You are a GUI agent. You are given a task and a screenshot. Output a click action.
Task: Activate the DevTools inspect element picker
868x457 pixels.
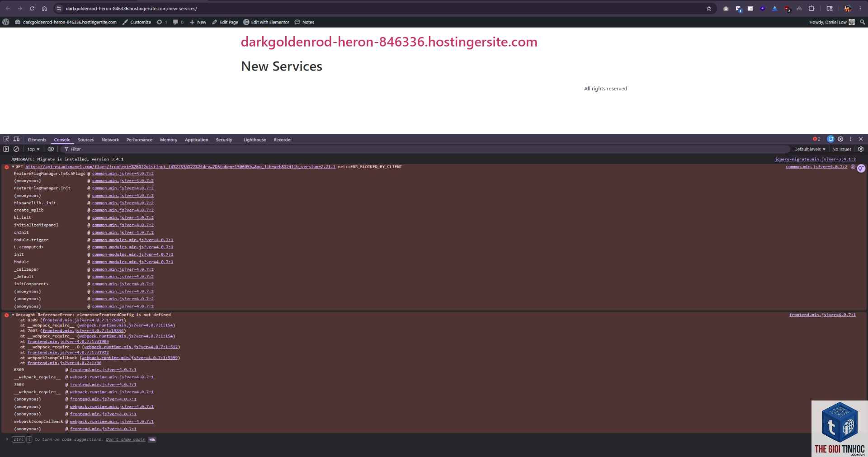click(x=6, y=139)
